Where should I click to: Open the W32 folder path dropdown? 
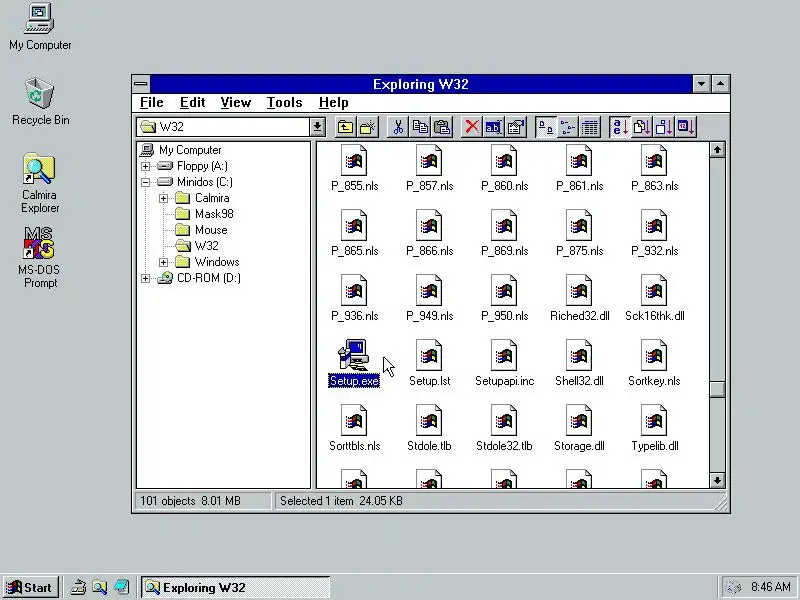(x=317, y=127)
